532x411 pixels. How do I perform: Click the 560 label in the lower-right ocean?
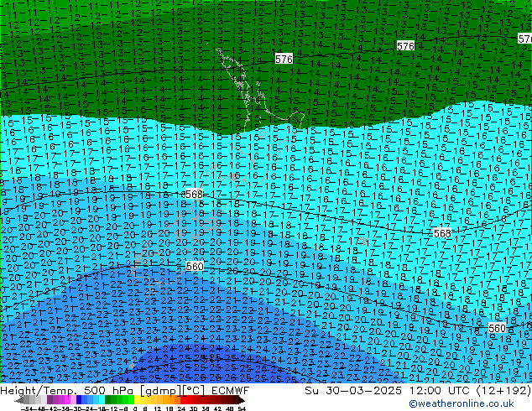tap(497, 328)
